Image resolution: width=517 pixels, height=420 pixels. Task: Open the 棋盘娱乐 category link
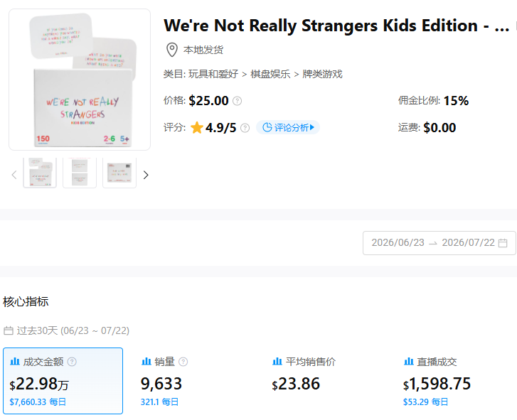coord(270,74)
